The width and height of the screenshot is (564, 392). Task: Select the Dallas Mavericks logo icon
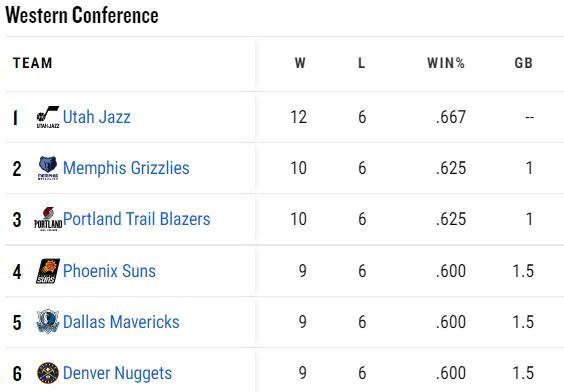point(48,322)
